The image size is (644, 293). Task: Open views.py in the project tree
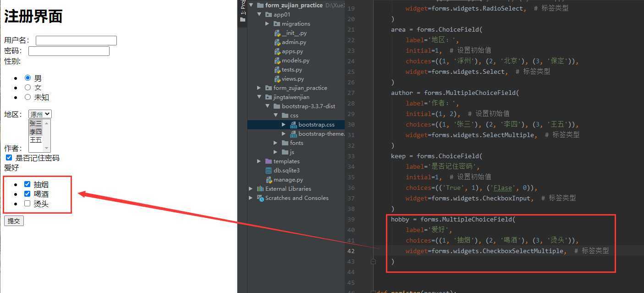pos(292,79)
